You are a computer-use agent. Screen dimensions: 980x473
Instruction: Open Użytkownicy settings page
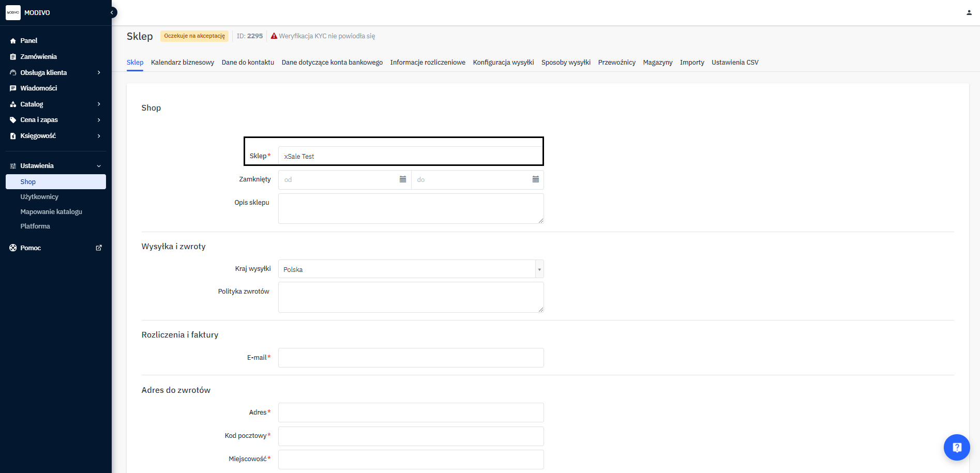click(39, 197)
